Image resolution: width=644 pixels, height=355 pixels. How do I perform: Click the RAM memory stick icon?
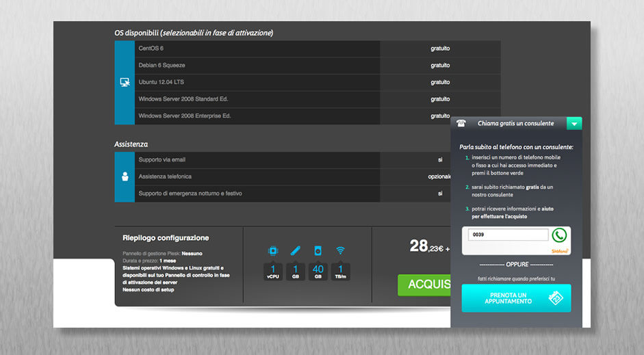(295, 250)
